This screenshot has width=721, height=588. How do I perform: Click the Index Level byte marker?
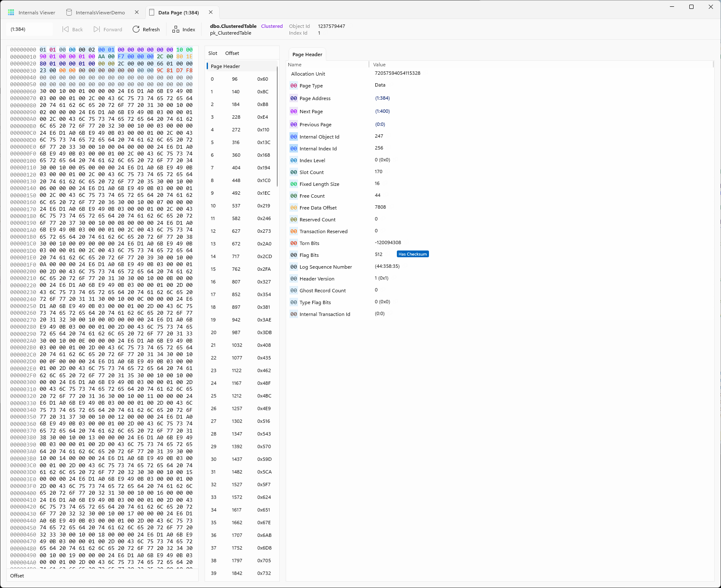pyautogui.click(x=294, y=161)
